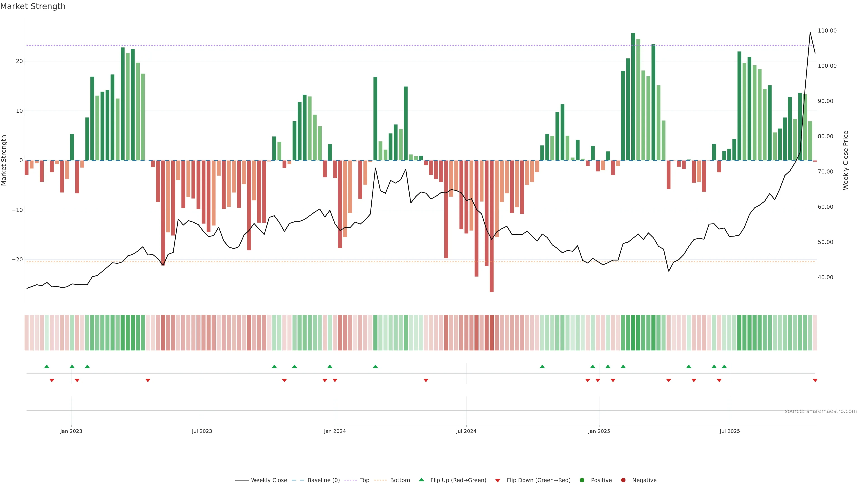Click the green Positive circle in legend
This screenshot has width=868, height=488.
point(582,480)
